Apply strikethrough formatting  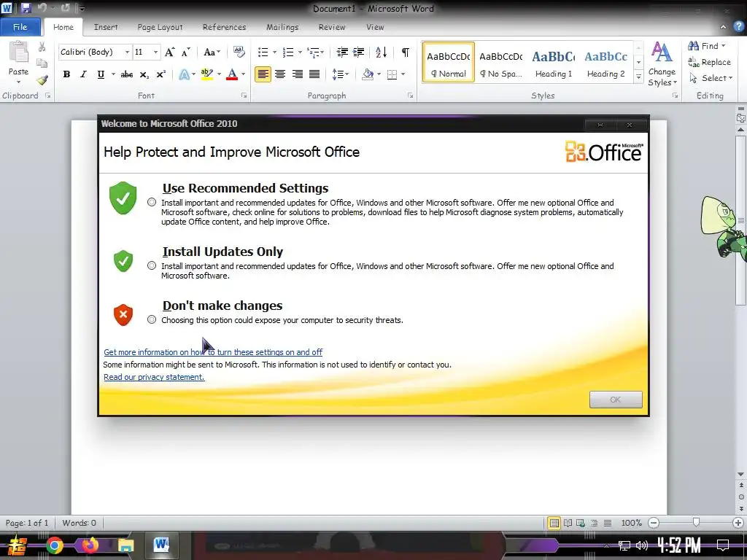[127, 74]
